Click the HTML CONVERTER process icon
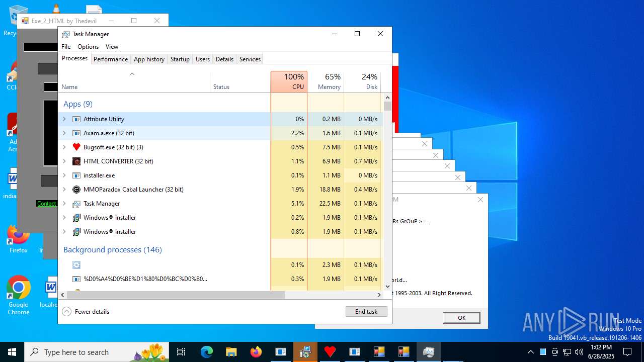 (x=76, y=161)
